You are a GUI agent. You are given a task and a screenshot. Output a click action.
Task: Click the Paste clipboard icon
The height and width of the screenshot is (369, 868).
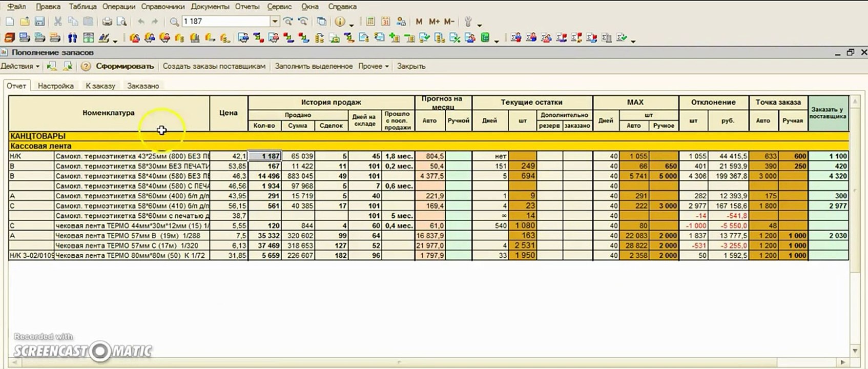click(88, 22)
